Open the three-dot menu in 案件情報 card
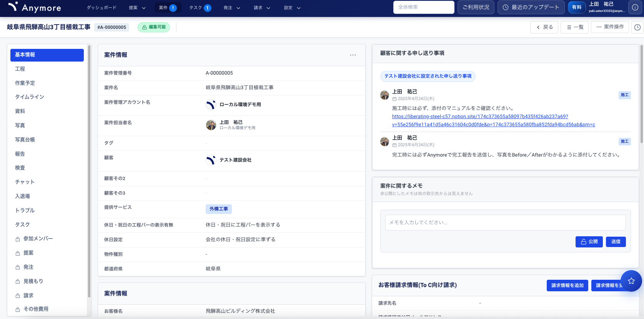Viewport: 644px width, 319px height. click(353, 55)
